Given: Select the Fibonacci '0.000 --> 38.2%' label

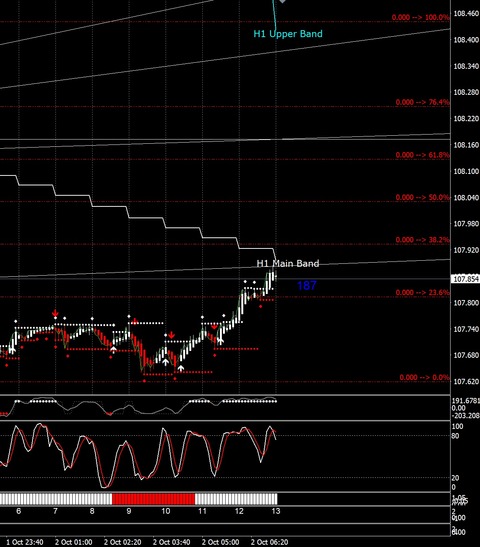Looking at the screenshot, I should point(422,240).
